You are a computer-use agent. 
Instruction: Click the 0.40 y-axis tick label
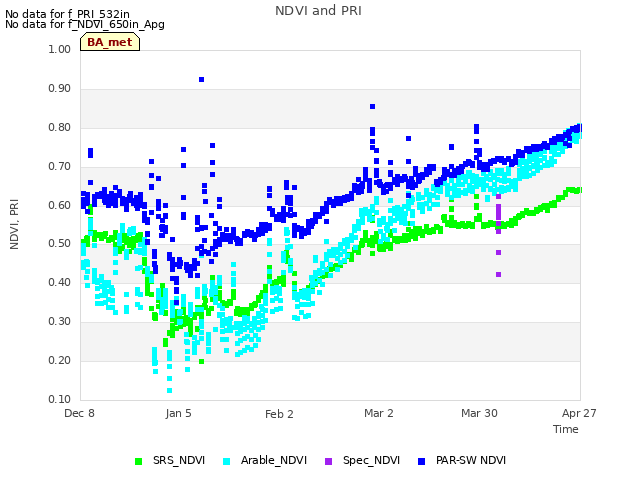[x=60, y=282]
